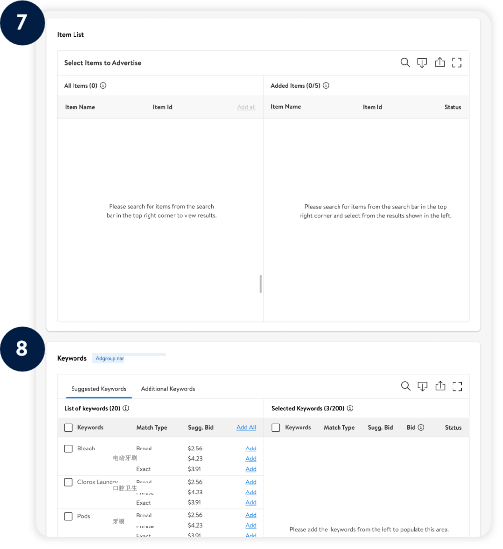Switch to Additional Keywords tab
The image size is (503, 549).
168,389
